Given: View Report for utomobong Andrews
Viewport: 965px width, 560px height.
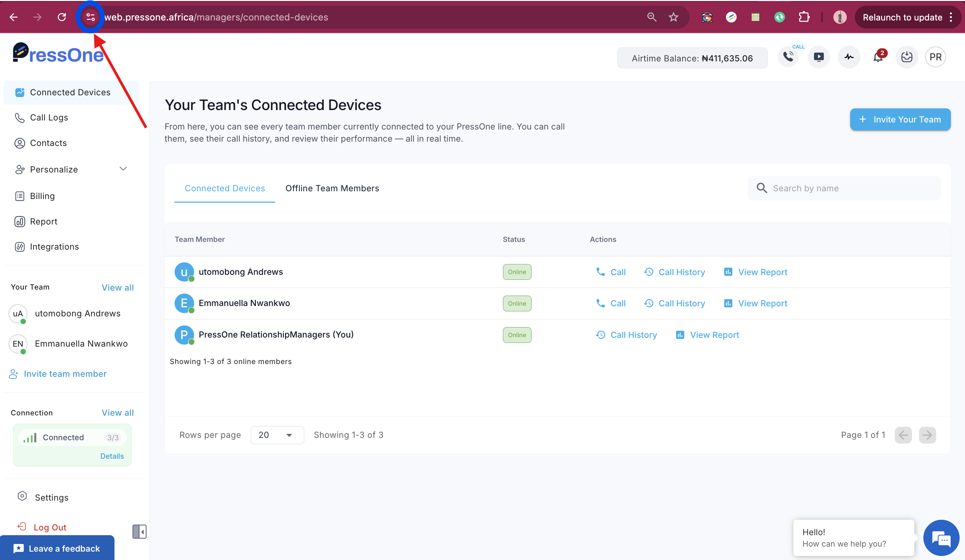Looking at the screenshot, I should point(755,272).
